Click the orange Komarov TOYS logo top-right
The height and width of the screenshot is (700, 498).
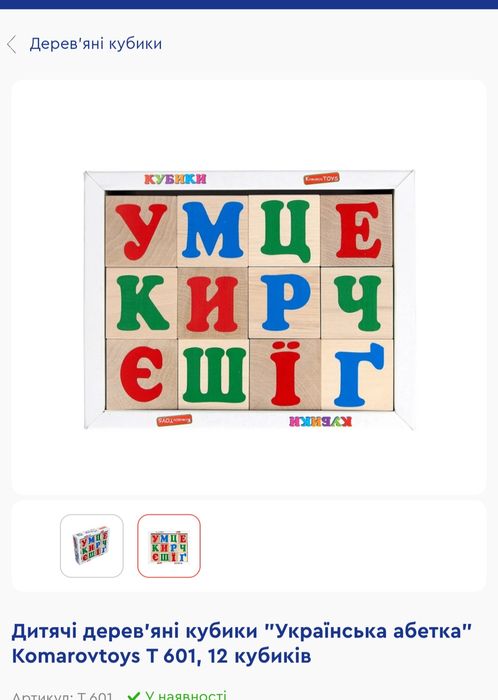click(x=321, y=178)
